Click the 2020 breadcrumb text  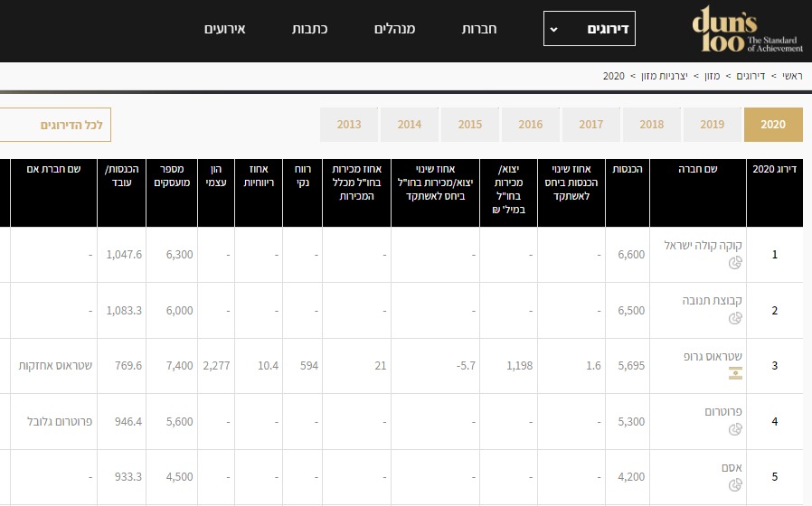[614, 76]
